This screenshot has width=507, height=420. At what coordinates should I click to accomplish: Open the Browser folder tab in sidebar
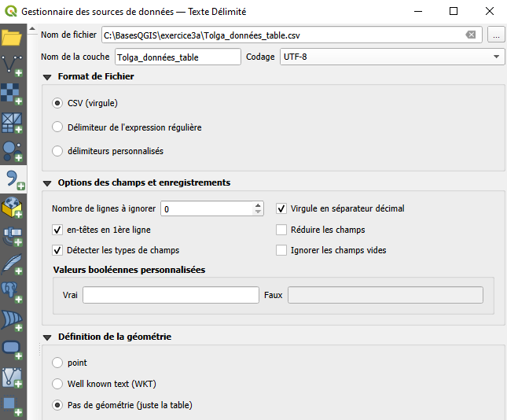13,37
